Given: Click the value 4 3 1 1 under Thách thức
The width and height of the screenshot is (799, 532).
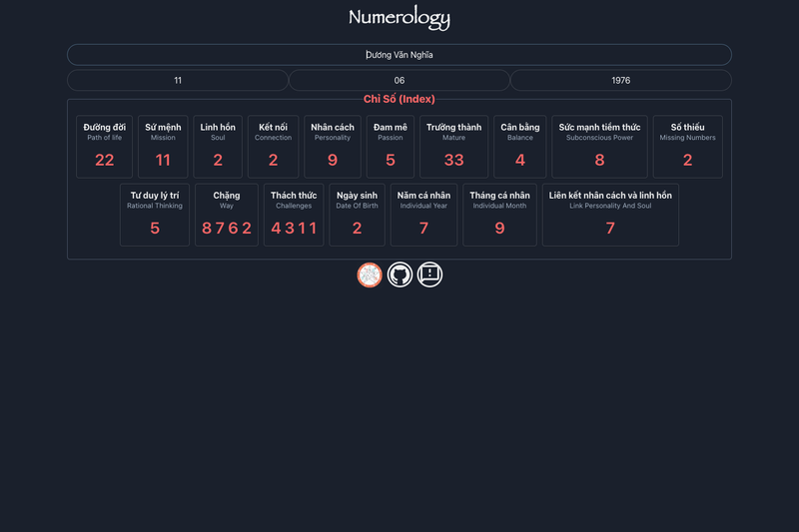Looking at the screenshot, I should point(294,229).
